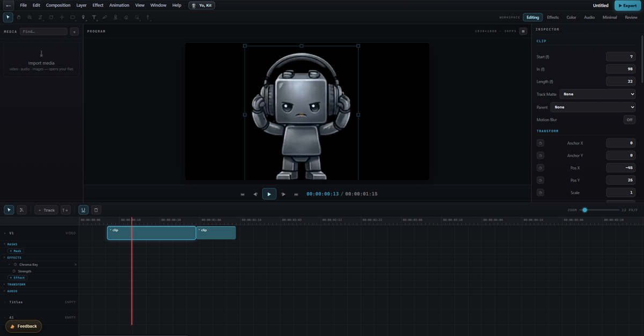Click the + Track button
The height and width of the screenshot is (336, 644).
[47, 210]
